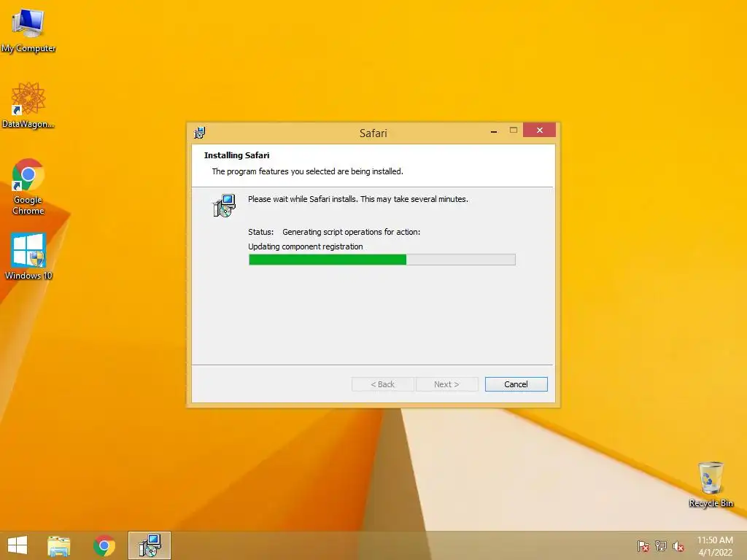Viewport: 747px width, 560px height.
Task: Click the "Installing Safari" heading
Action: point(237,155)
